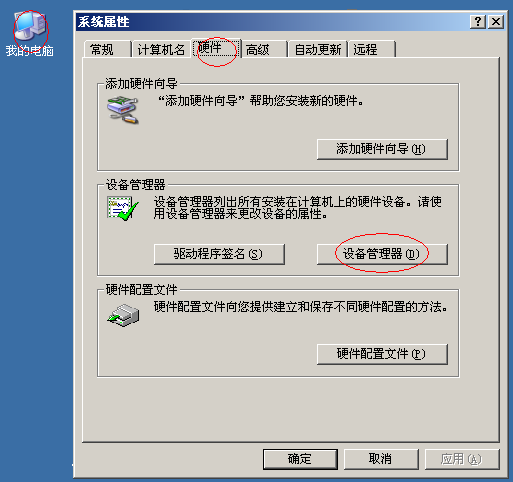Launch 添加硬件向导(H) button
This screenshot has height=482, width=513.
tap(382, 149)
